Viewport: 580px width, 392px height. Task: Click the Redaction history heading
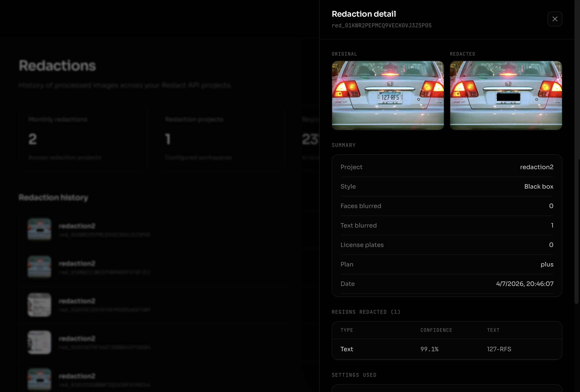tap(53, 197)
